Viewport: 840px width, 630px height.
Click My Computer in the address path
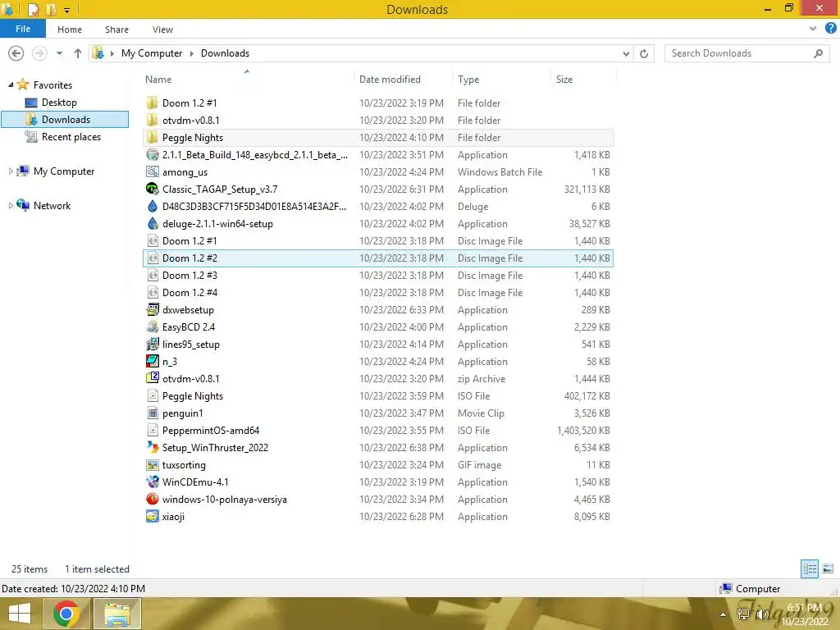coord(152,53)
